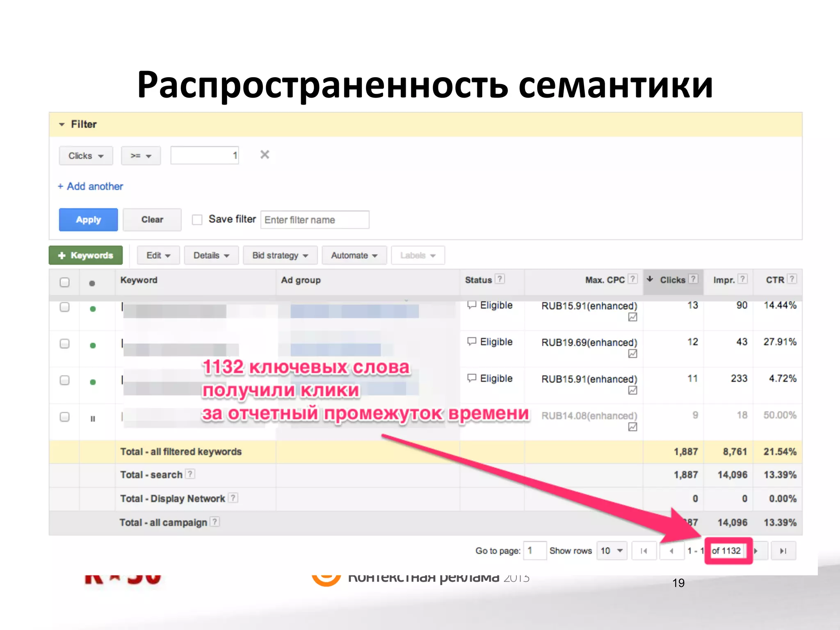Screen dimensions: 840x630
Task: Open the Bid strategy dropdown
Action: coord(280,256)
